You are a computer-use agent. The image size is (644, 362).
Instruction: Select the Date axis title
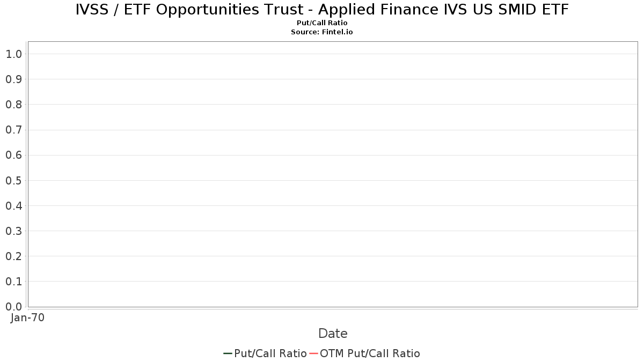333,334
